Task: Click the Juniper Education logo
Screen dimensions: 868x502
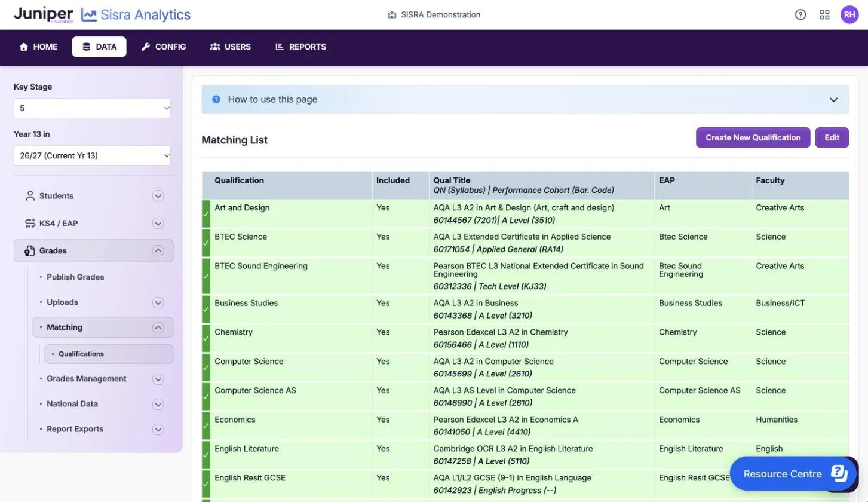Action: (x=43, y=14)
